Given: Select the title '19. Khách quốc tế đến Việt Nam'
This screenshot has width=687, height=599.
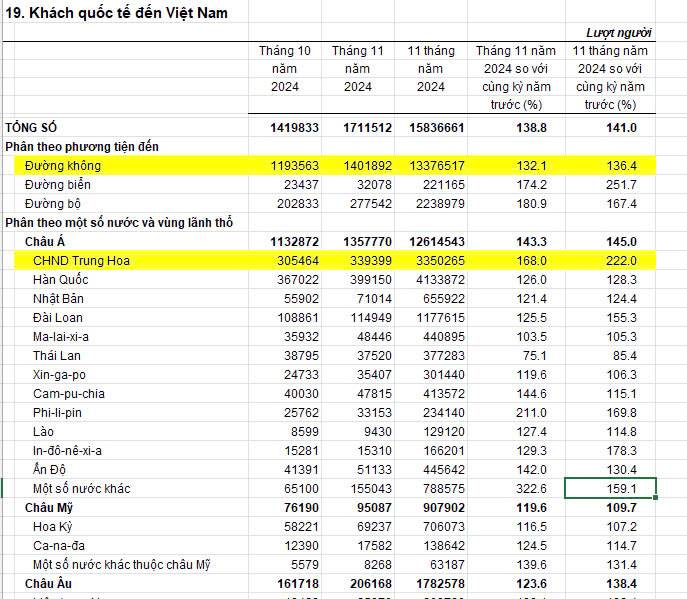Looking at the screenshot, I should (116, 13).
